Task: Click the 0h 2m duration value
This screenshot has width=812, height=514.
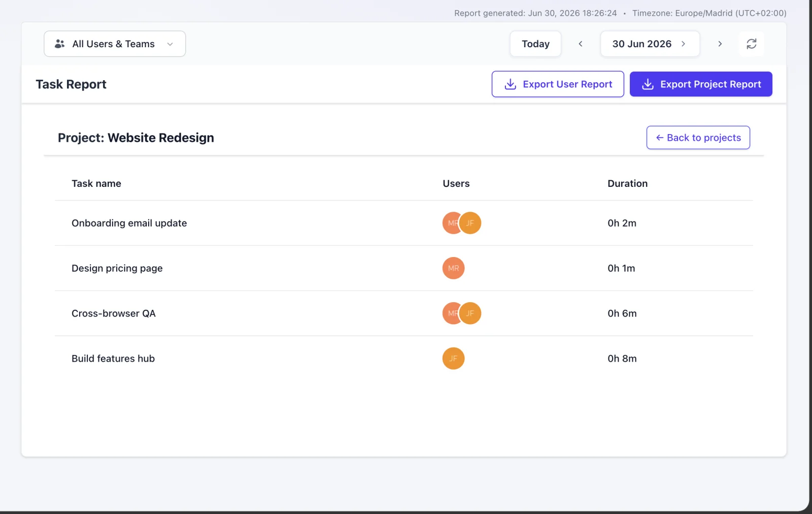Action: point(622,223)
